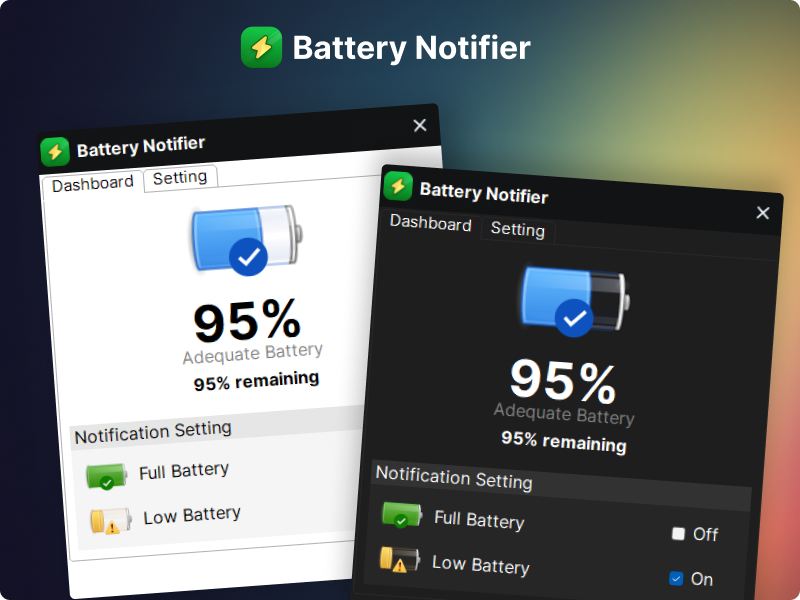Select the Dashboard tab in the white window
800x600 pixels.
[x=92, y=183]
